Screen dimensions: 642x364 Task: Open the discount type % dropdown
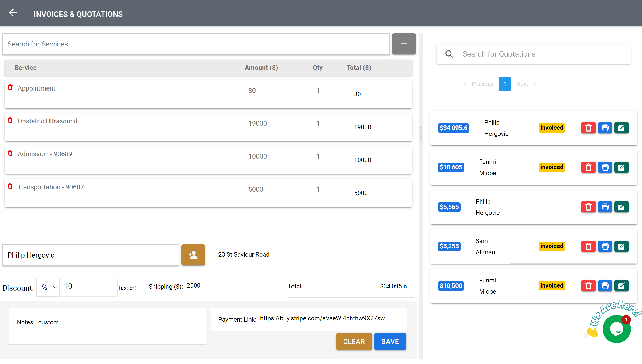click(48, 287)
